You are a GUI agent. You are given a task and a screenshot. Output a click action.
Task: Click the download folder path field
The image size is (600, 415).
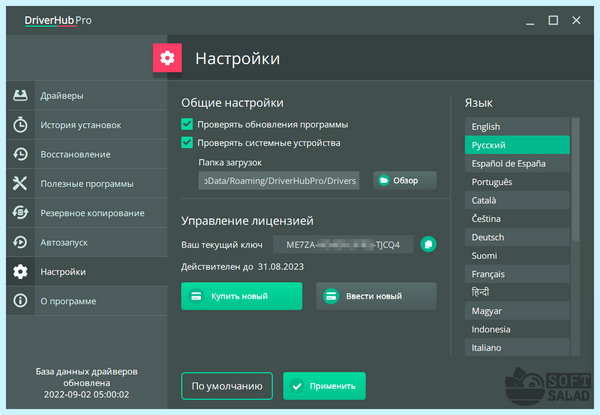pos(279,180)
